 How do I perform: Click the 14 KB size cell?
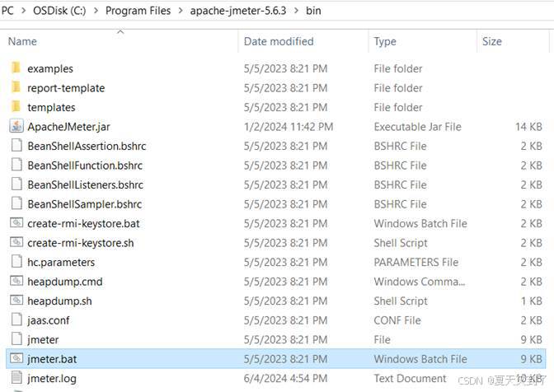pyautogui.click(x=528, y=127)
